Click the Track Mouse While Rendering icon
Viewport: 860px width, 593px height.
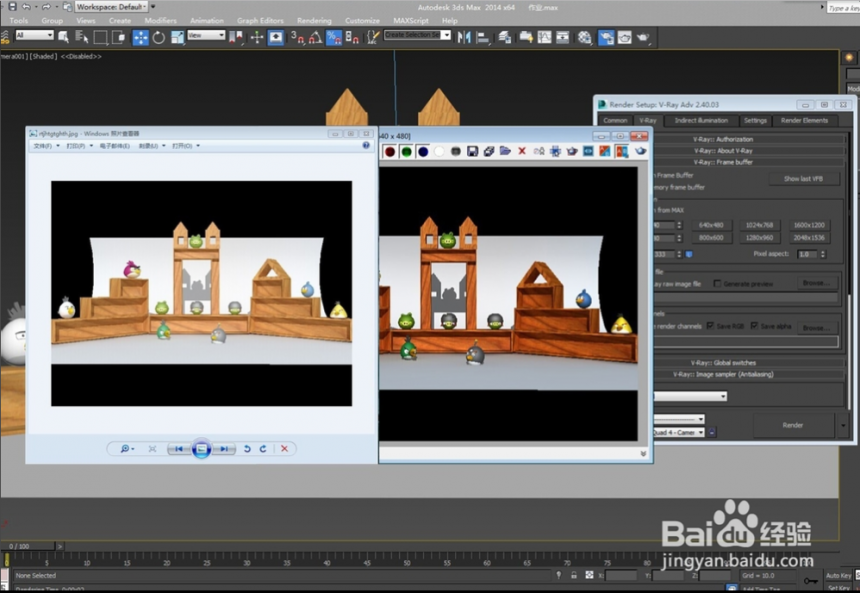click(x=555, y=151)
